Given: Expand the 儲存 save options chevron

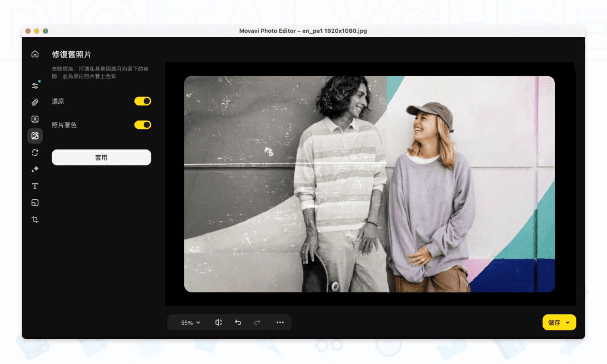Looking at the screenshot, I should (x=568, y=322).
